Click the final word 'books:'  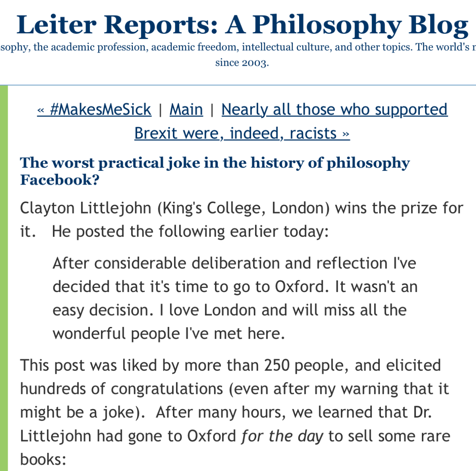point(43,459)
